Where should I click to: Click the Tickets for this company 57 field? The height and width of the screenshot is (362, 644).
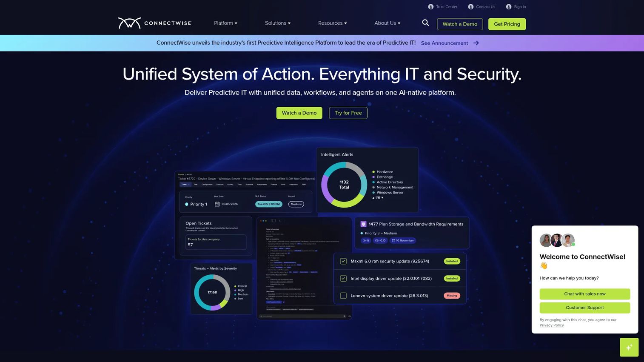click(x=216, y=242)
